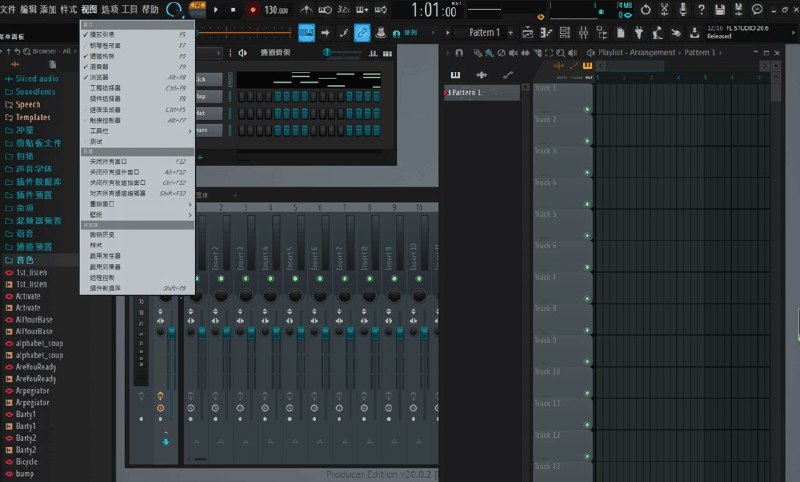The image size is (800, 482).
Task: Click the tempo value 130.000
Action: [276, 10]
